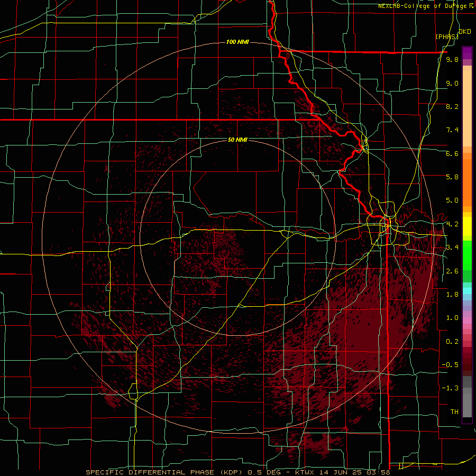Click the 5.0 value on the color scale
The image size is (476, 476).
pyautogui.click(x=452, y=200)
